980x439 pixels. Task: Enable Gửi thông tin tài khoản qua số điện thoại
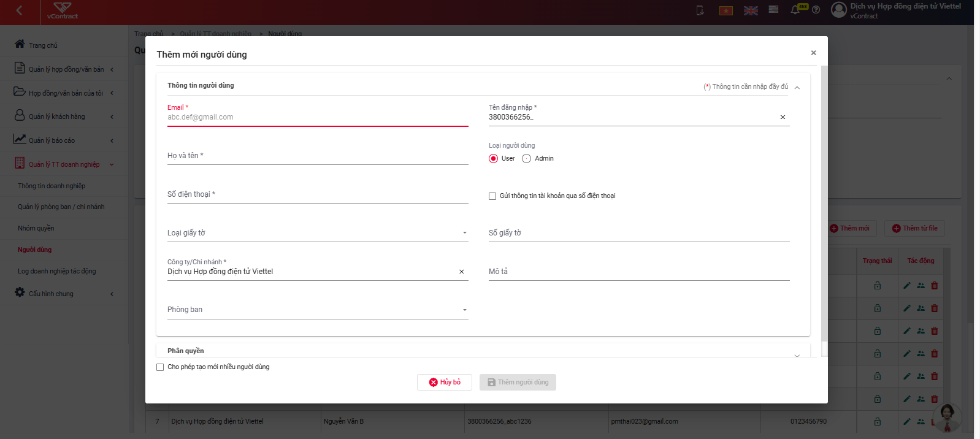pyautogui.click(x=492, y=196)
